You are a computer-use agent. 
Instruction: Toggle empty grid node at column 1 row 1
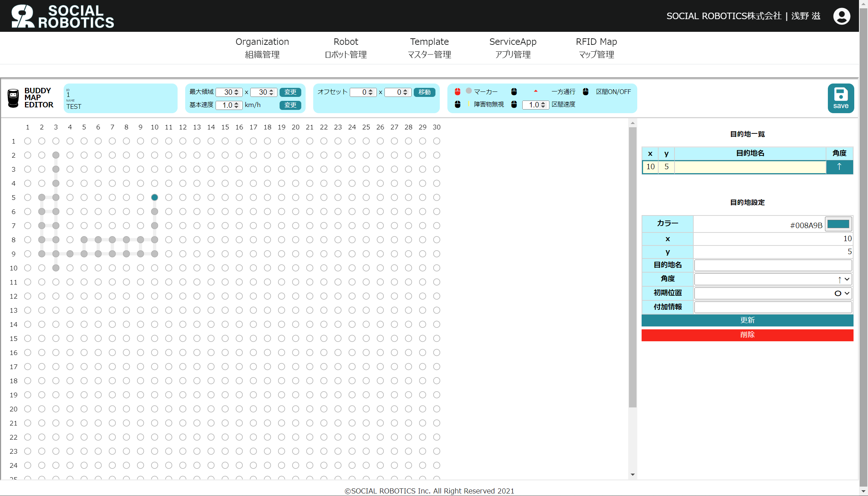click(x=27, y=141)
